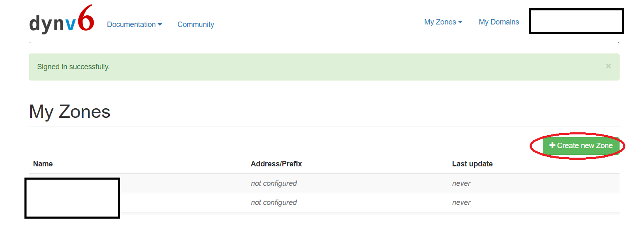Click the plus icon on Create new Zone

point(552,146)
